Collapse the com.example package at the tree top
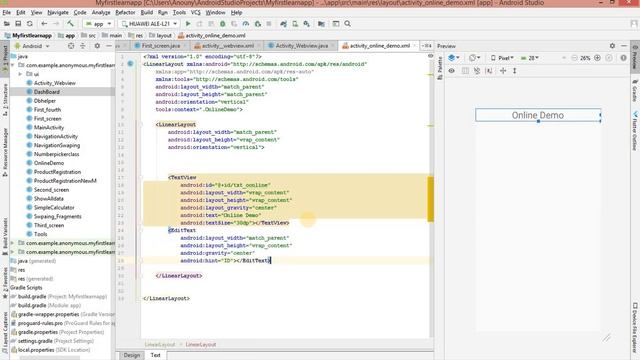 [13, 65]
